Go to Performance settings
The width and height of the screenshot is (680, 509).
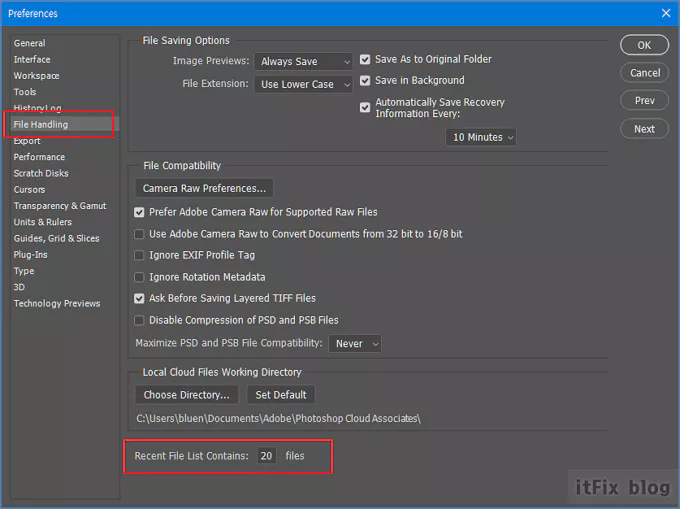click(x=39, y=157)
